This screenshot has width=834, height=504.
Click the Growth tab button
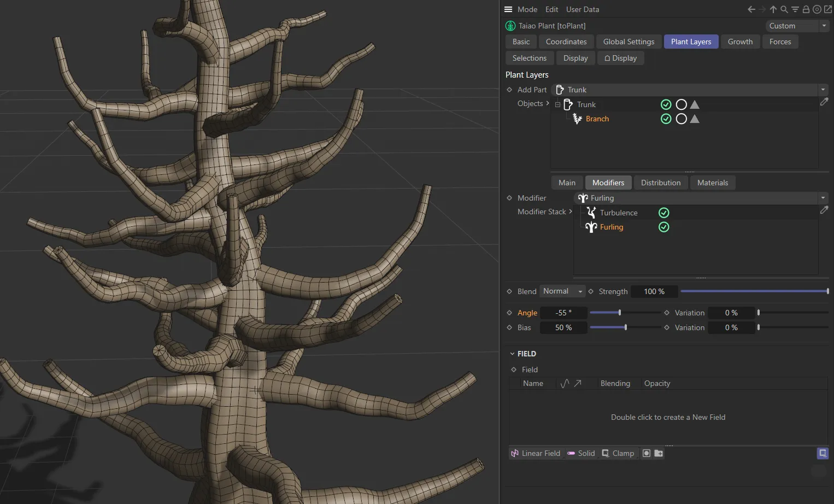(740, 41)
